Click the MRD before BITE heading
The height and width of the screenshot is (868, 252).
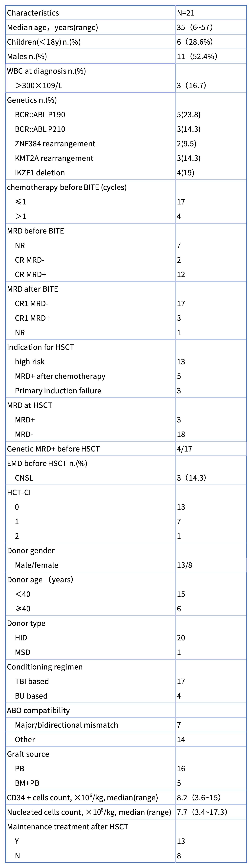click(x=35, y=231)
